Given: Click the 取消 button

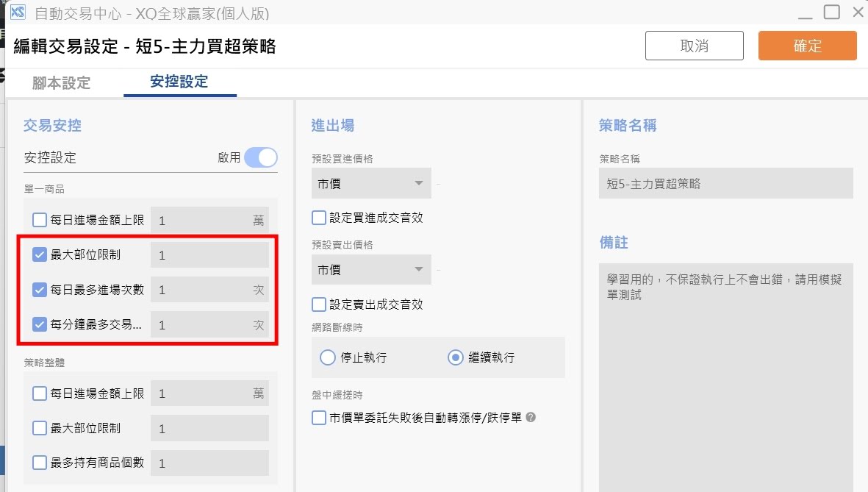Looking at the screenshot, I should (x=694, y=46).
